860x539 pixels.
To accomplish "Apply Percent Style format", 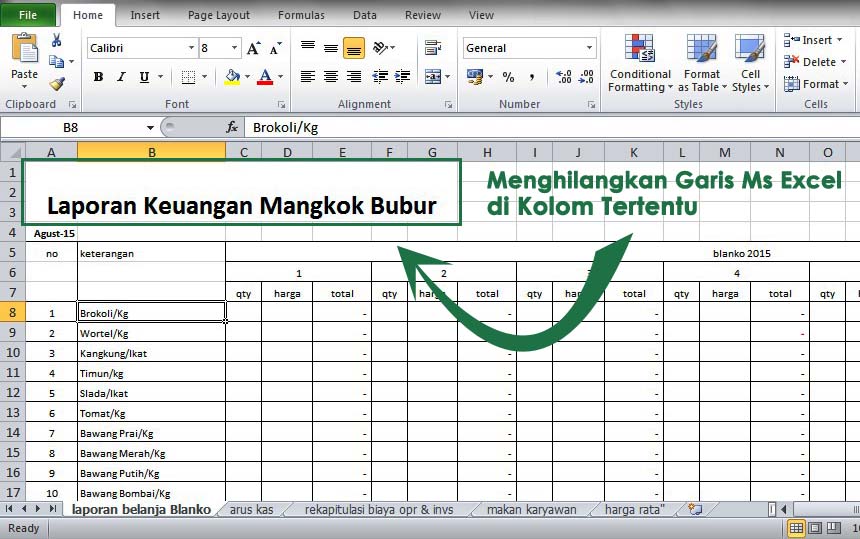I will (x=508, y=77).
